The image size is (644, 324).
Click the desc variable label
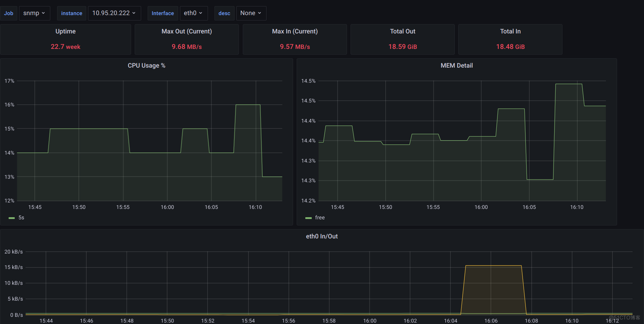[224, 13]
